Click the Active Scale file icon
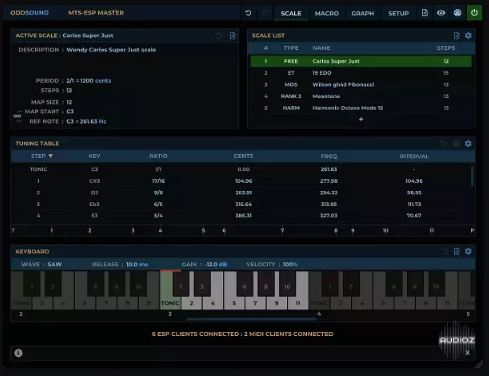The image size is (489, 376). pos(232,35)
